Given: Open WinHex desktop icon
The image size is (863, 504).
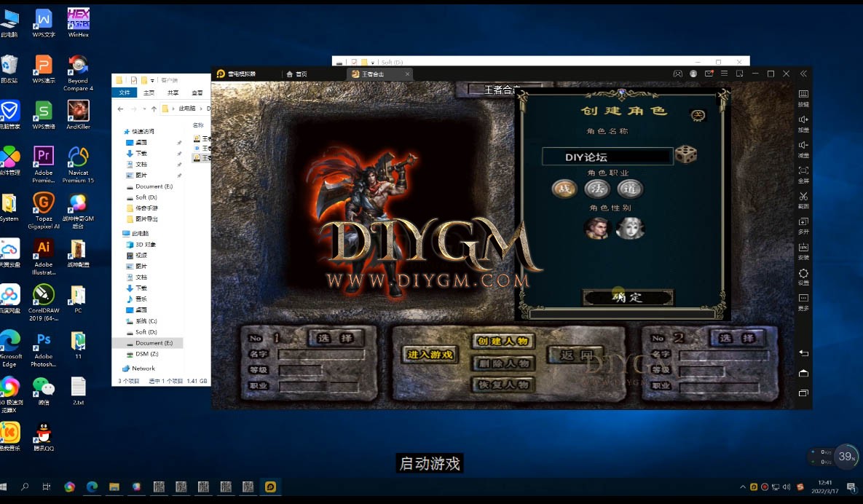Looking at the screenshot, I should [x=78, y=23].
